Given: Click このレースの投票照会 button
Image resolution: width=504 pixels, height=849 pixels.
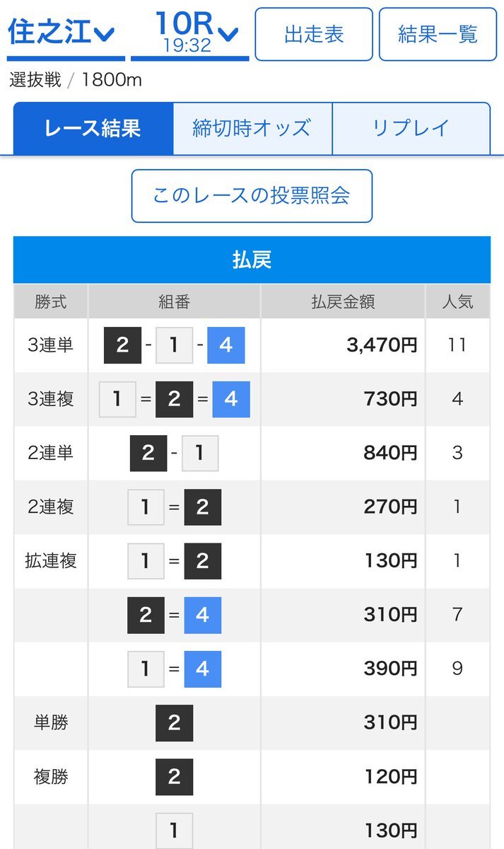Looking at the screenshot, I should tap(252, 196).
